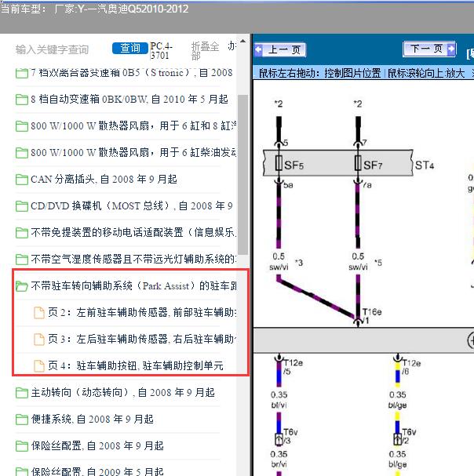Image resolution: width=474 pixels, height=476 pixels.
Task: Click ST4 fuse holder label in diagram
Action: click(x=425, y=165)
